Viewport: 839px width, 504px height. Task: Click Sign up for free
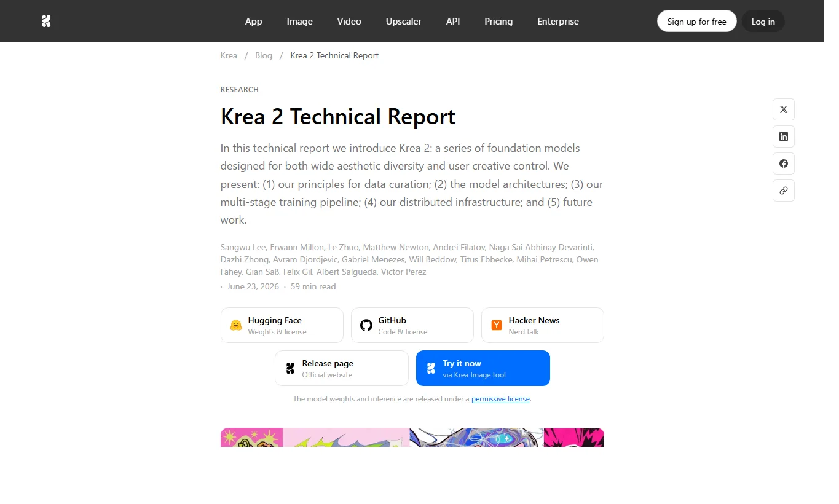pyautogui.click(x=697, y=22)
